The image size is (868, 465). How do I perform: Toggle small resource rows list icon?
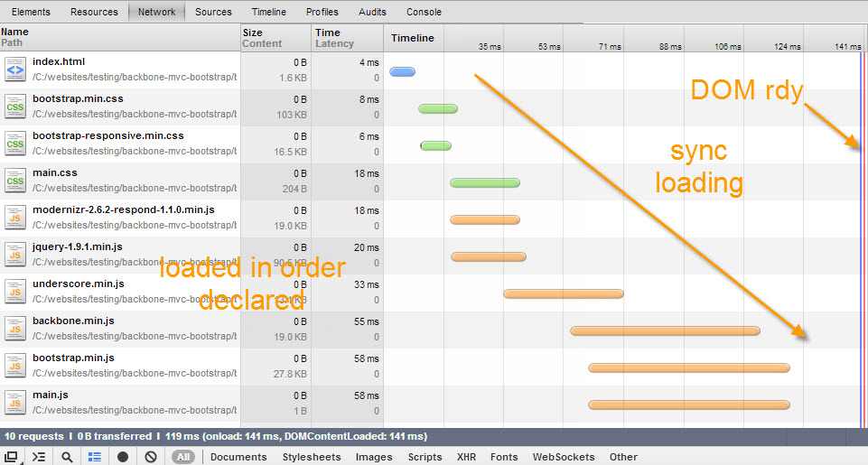[x=95, y=457]
